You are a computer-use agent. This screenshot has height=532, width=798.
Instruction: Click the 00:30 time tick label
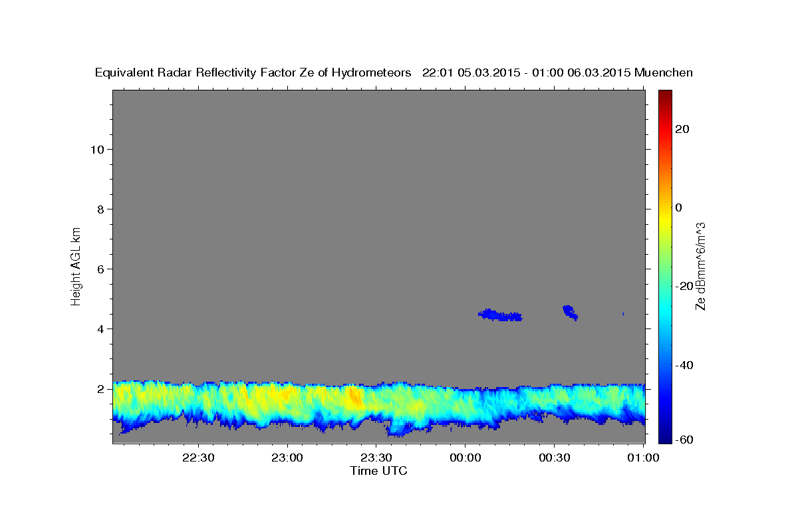[x=554, y=458]
